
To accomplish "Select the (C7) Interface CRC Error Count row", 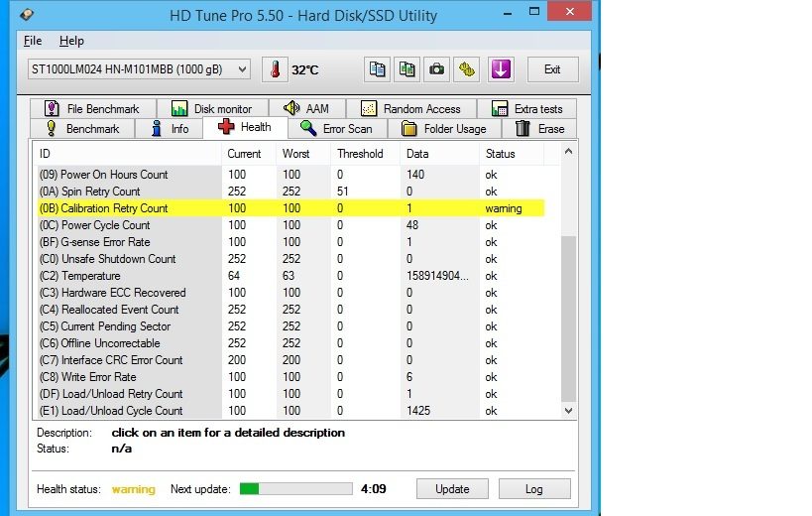I will 290,360.
